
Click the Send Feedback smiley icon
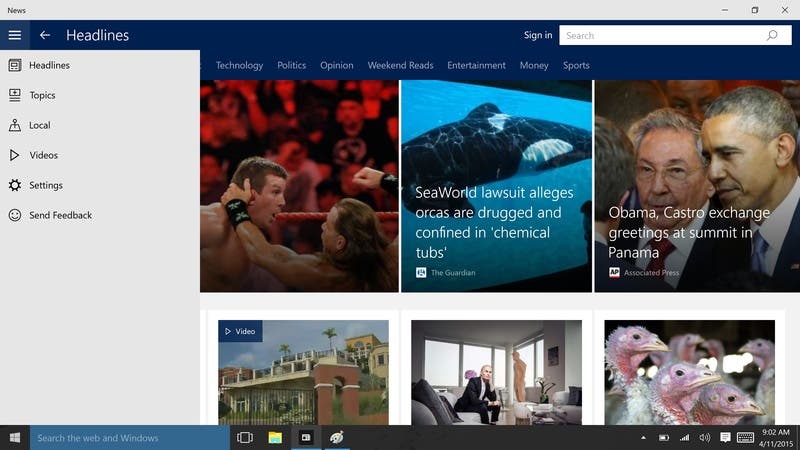coord(15,215)
